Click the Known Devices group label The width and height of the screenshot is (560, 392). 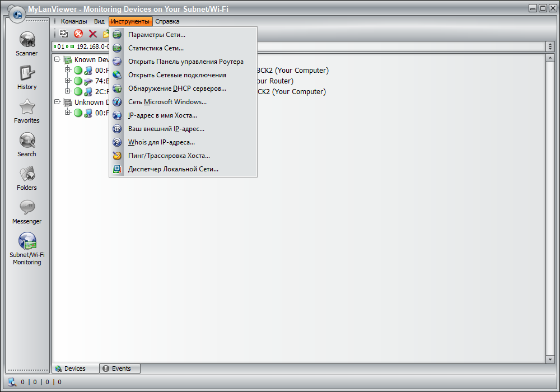coord(91,59)
